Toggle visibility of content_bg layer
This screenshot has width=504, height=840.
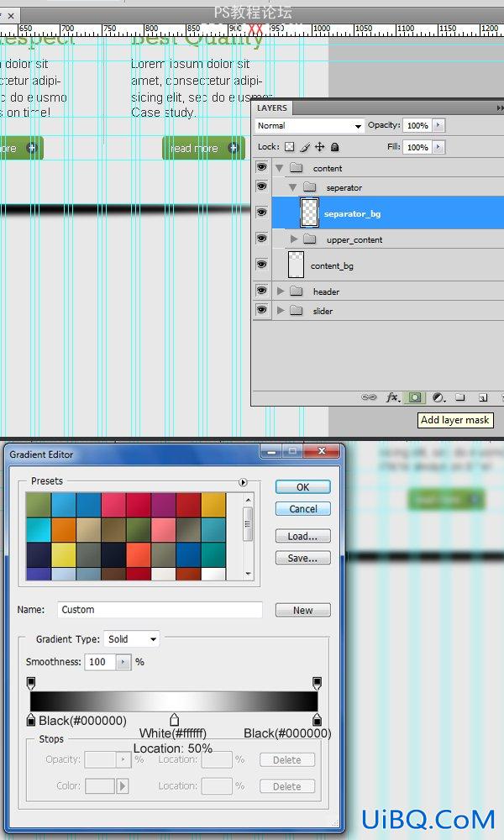(261, 264)
